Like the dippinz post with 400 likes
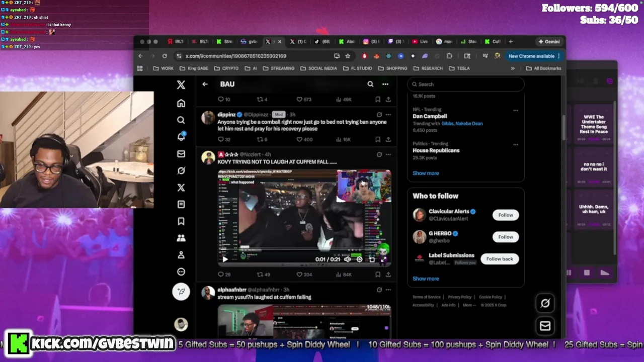Image resolution: width=644 pixels, height=362 pixels. pos(304,139)
